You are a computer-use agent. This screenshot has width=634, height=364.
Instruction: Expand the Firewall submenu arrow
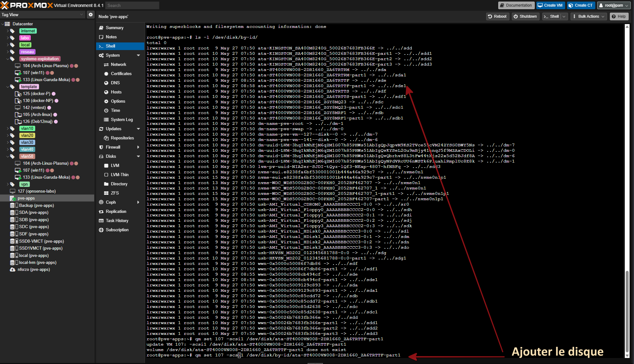(138, 147)
